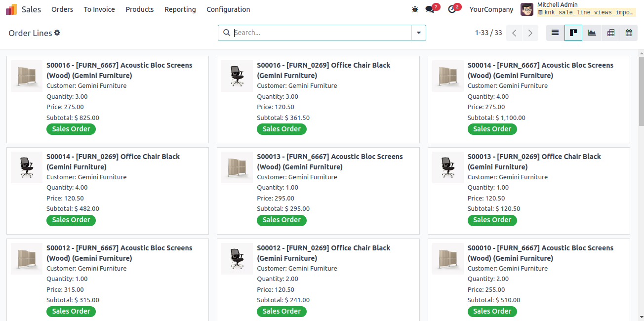Image resolution: width=644 pixels, height=321 pixels.
Task: Open the Reporting menu
Action: (180, 9)
